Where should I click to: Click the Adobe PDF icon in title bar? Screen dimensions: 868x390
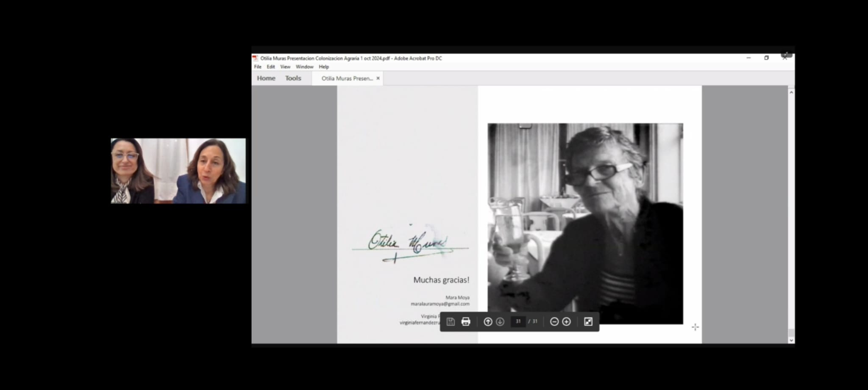[x=255, y=58]
